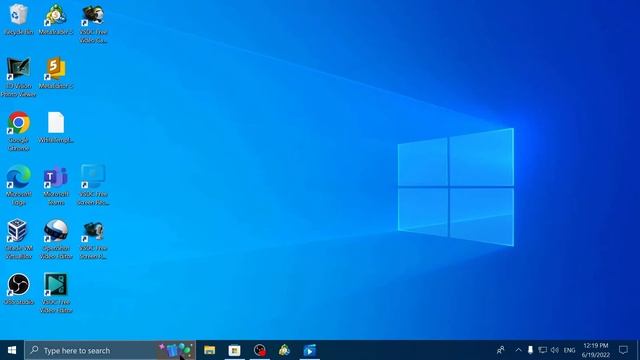
Task: Select the VSDC Free Screen camera-icon shortcut
Action: click(x=93, y=239)
